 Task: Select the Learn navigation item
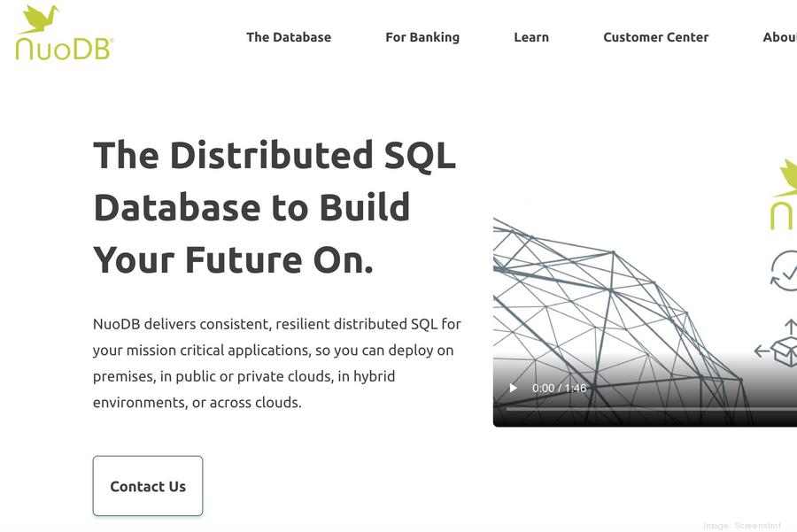(x=531, y=37)
